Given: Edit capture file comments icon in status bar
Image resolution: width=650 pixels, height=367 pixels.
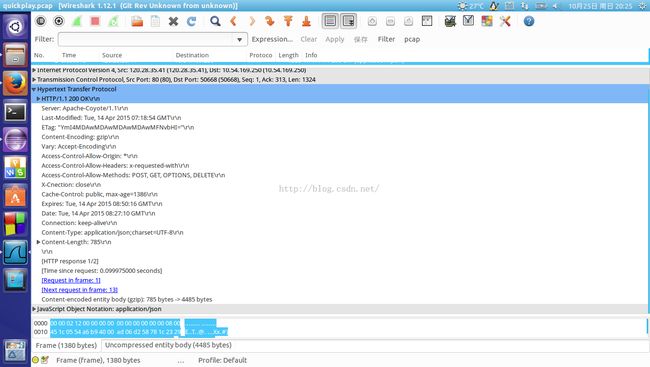Looking at the screenshot, I should point(45,360).
